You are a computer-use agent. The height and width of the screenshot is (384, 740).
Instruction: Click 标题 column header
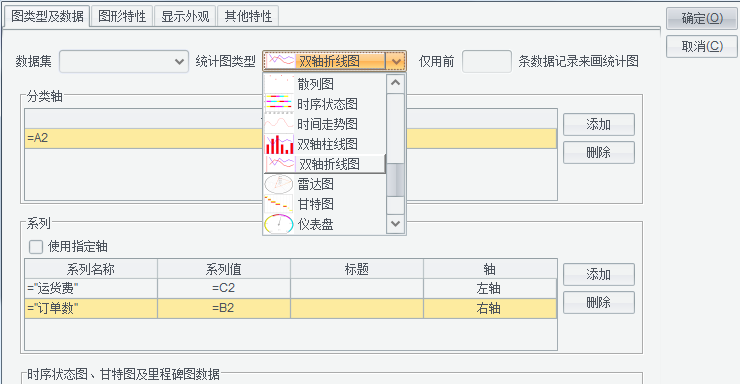pyautogui.click(x=357, y=269)
